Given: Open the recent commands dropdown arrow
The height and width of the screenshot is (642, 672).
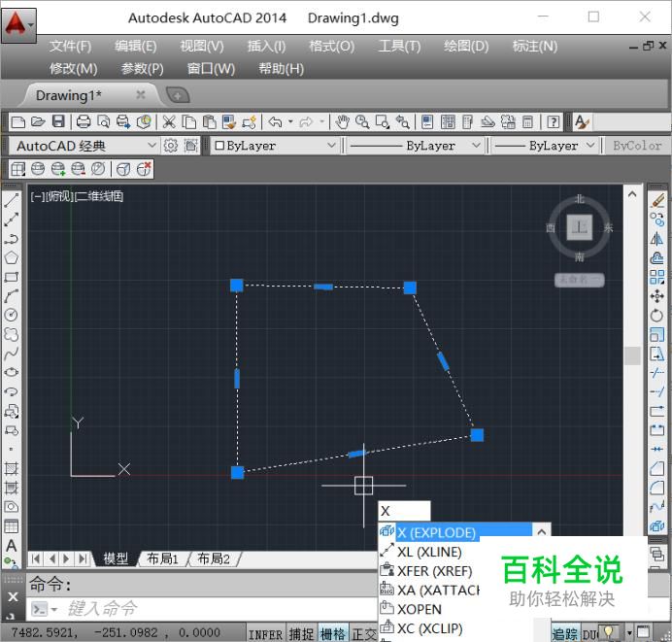Looking at the screenshot, I should point(54,609).
